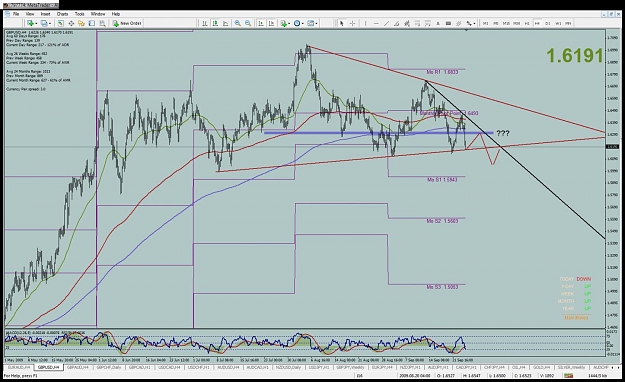The height and width of the screenshot is (382, 625).
Task: Toggle the Terminal window icon
Action: [92, 24]
